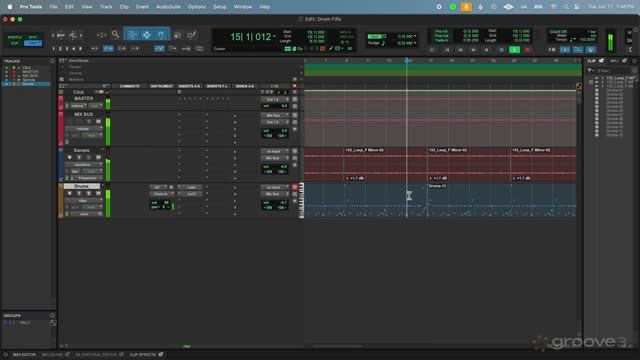Viewport: 640px width, 360px height.
Task: Open macOS Control Center icon
Action: pyautogui.click(x=577, y=7)
